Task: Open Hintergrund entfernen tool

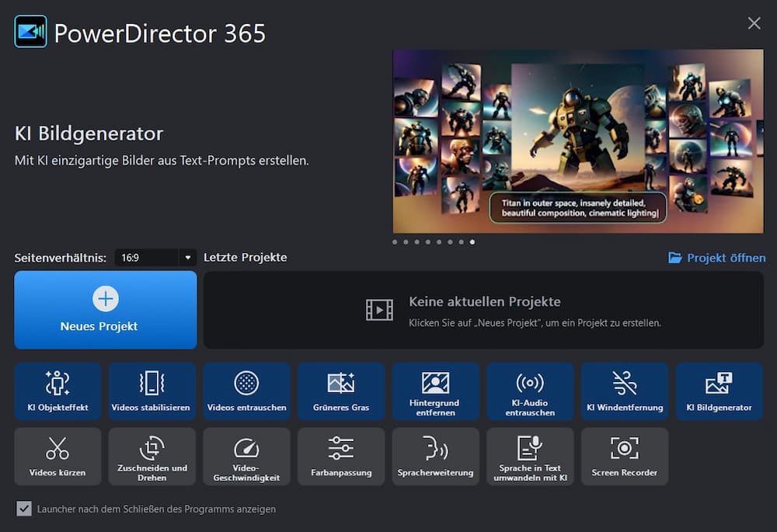Action: point(436,391)
